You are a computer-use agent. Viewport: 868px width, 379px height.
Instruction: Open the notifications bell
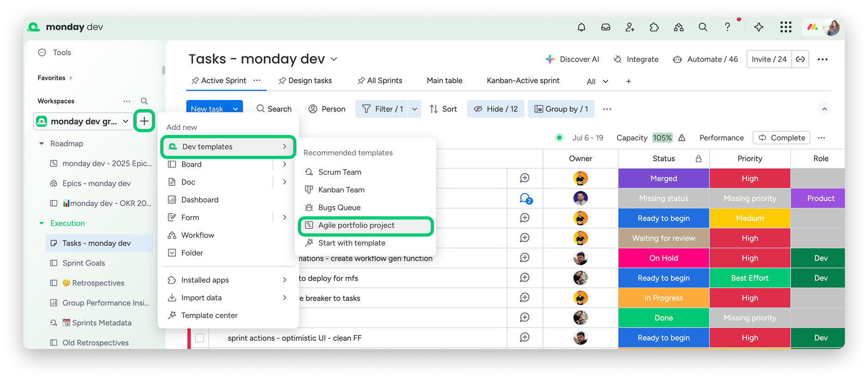[581, 27]
